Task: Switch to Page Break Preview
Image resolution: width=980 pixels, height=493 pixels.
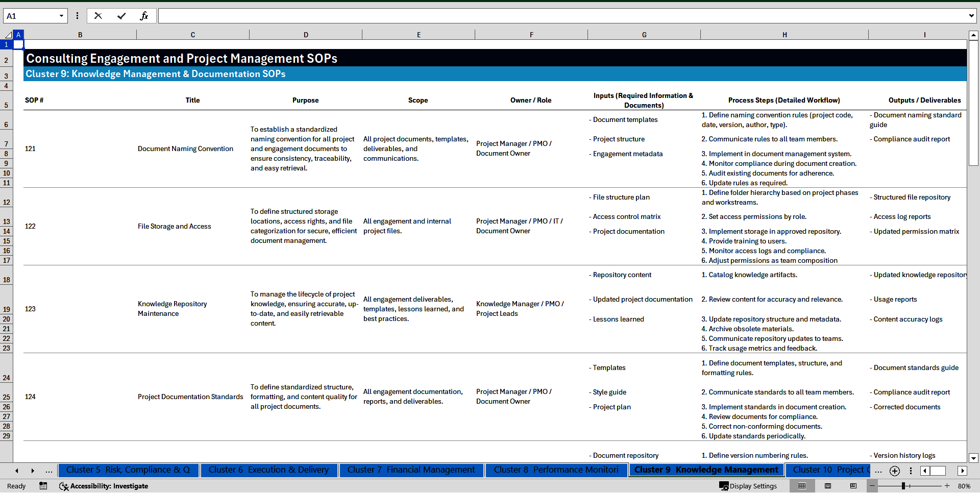Action: pyautogui.click(x=853, y=486)
